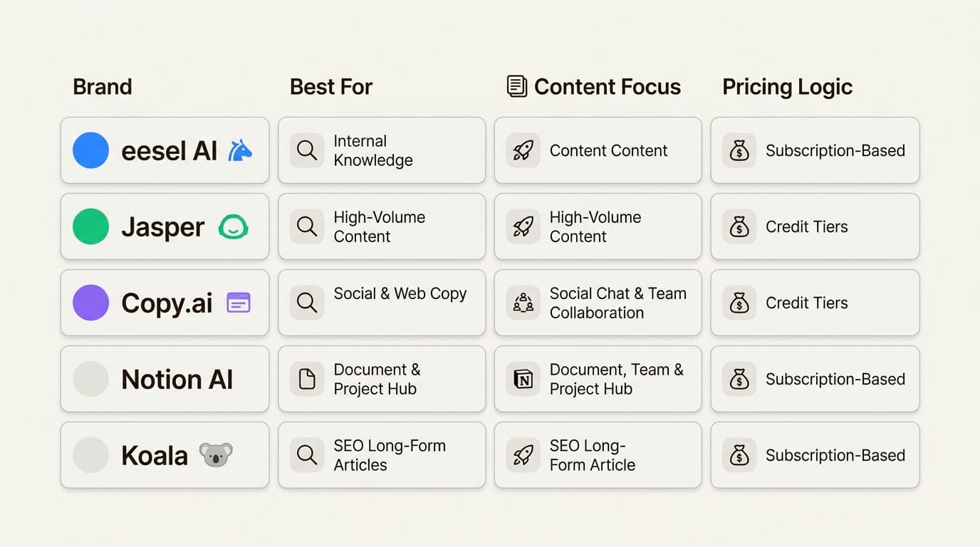
Task: Click the search icon beside Internal Knowledge
Action: click(x=307, y=150)
